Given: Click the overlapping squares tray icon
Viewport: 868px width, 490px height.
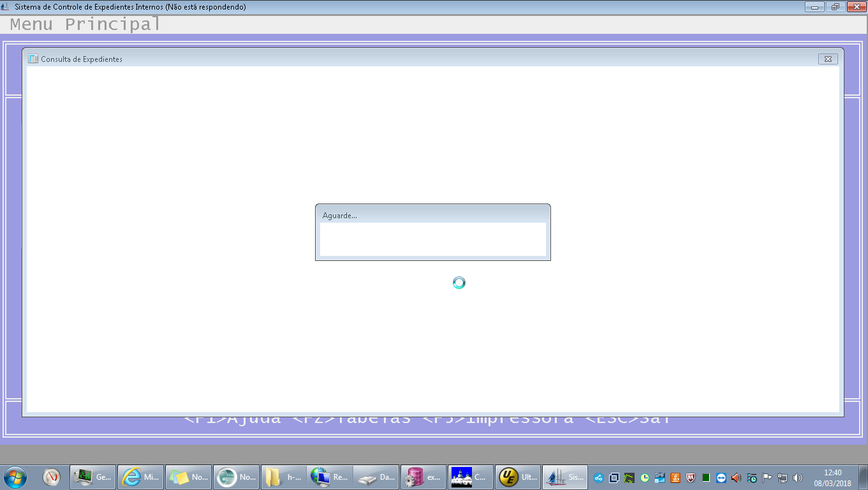Looking at the screenshot, I should coord(614,477).
